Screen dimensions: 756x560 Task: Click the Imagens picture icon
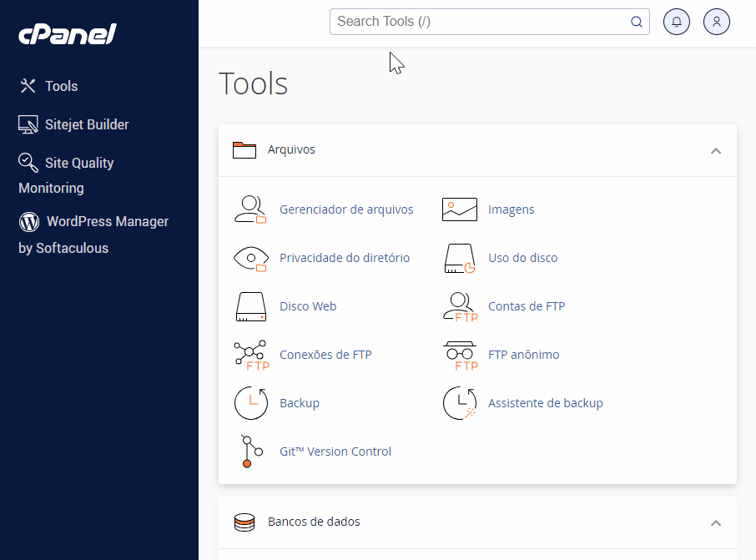[460, 209]
